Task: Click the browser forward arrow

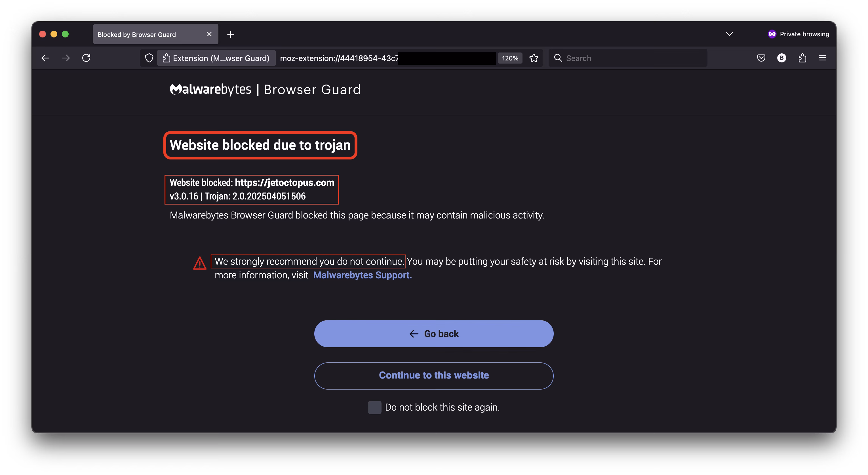Action: coord(66,58)
